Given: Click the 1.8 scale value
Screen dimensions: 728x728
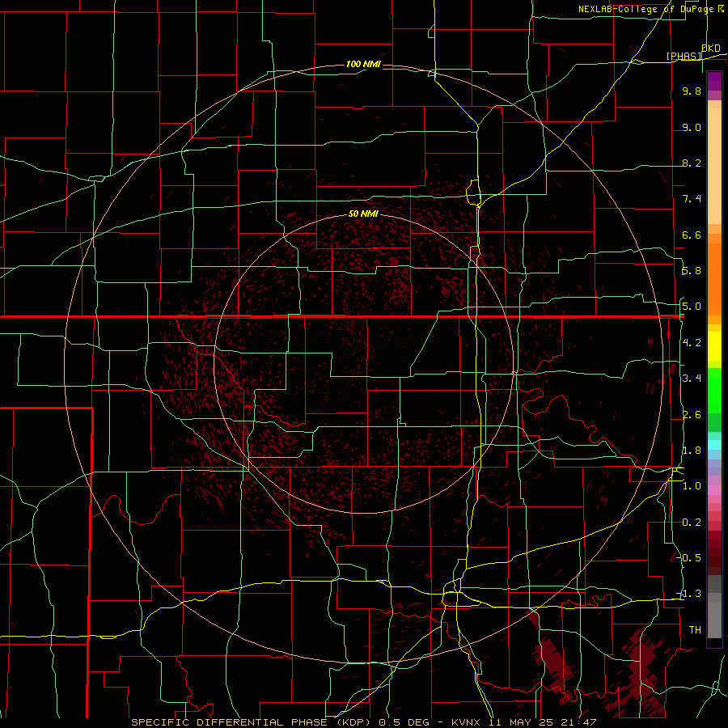Looking at the screenshot, I should pos(692,451).
